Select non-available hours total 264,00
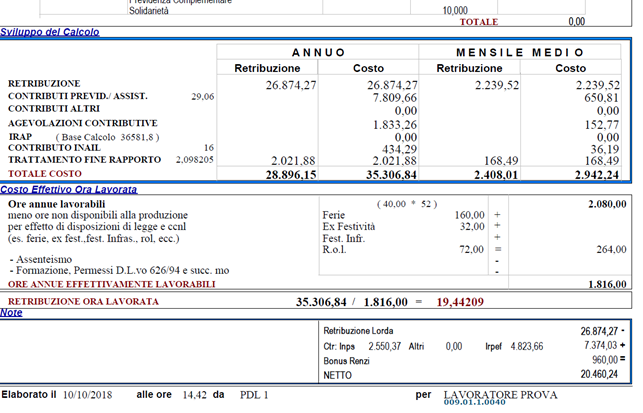 [611, 249]
